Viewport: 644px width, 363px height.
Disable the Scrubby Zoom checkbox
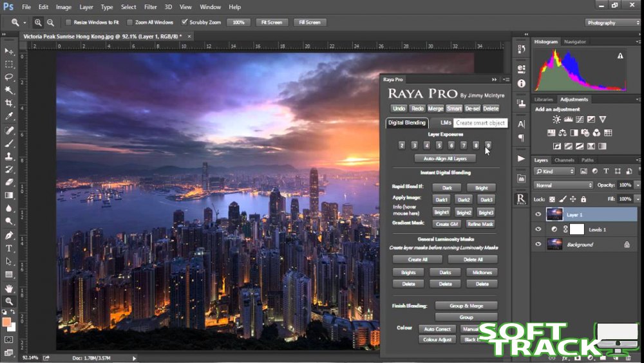pyautogui.click(x=185, y=23)
